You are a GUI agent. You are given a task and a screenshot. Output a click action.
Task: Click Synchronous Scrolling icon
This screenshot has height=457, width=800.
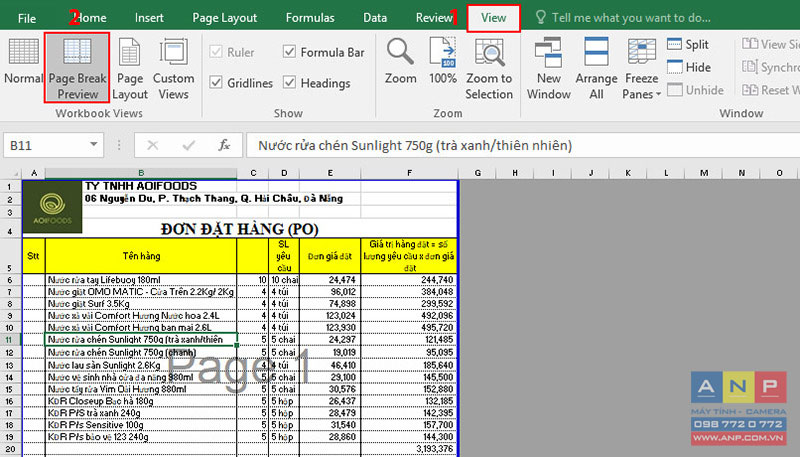coord(750,67)
